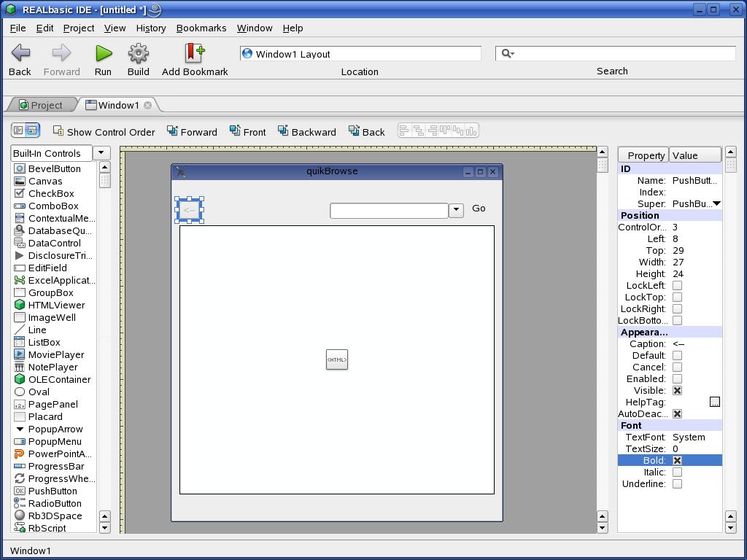This screenshot has height=560, width=747.
Task: Select PushButton control in list
Action: pyautogui.click(x=53, y=491)
